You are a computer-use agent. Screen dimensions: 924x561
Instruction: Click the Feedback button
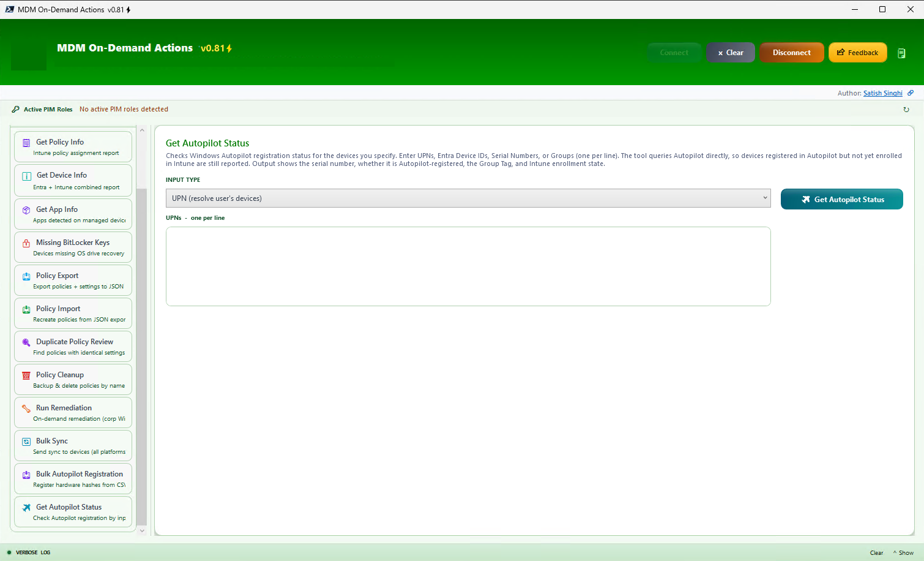[x=857, y=53]
